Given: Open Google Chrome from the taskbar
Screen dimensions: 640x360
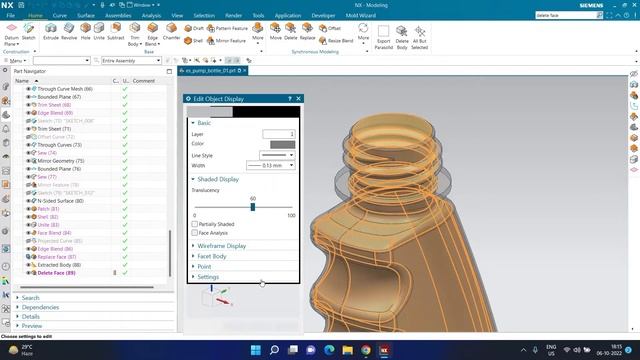Looking at the screenshot, I should coord(366,350).
